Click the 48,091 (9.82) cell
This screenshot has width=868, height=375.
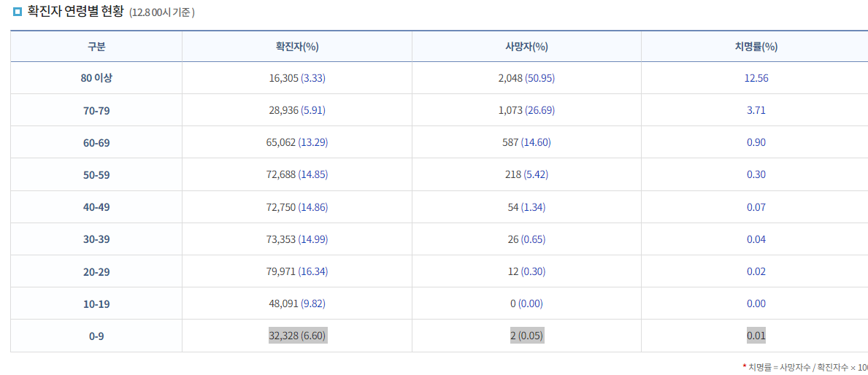[x=297, y=304]
